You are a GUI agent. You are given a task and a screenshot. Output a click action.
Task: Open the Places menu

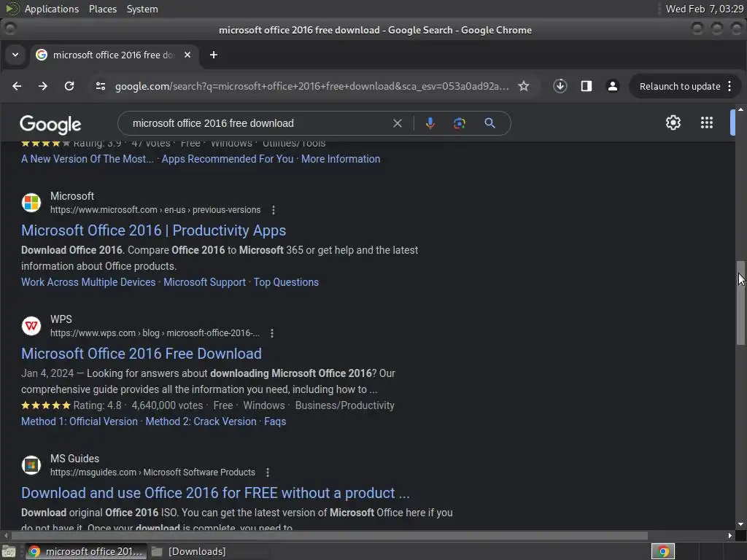coord(102,9)
